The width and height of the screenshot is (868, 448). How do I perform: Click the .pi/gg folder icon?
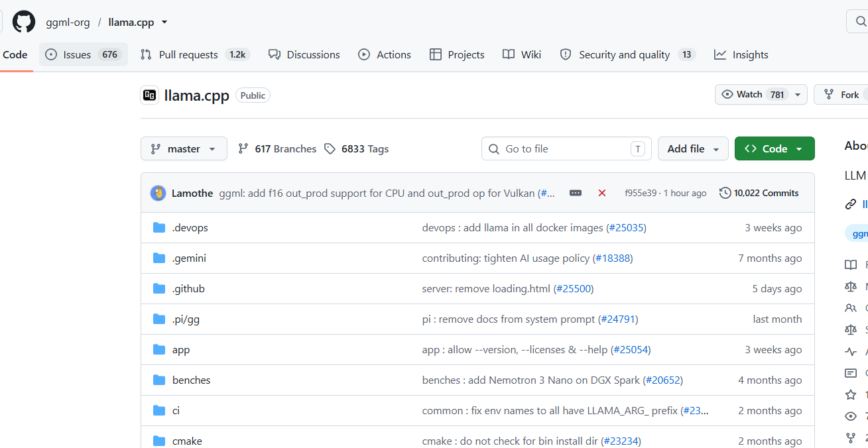(x=159, y=319)
